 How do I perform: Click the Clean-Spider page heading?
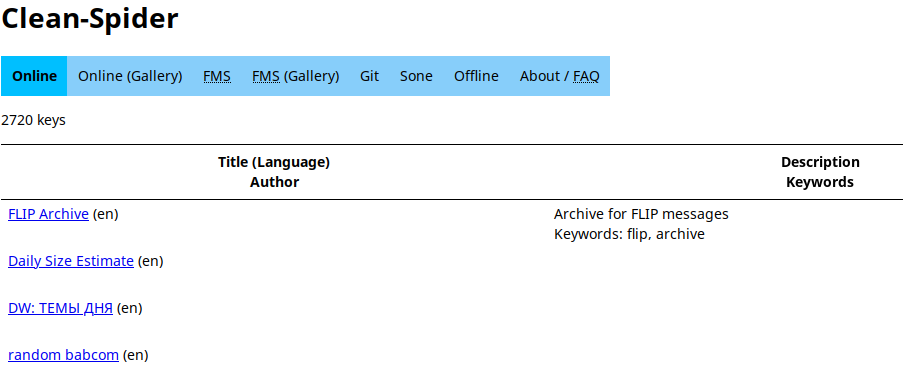pos(90,18)
